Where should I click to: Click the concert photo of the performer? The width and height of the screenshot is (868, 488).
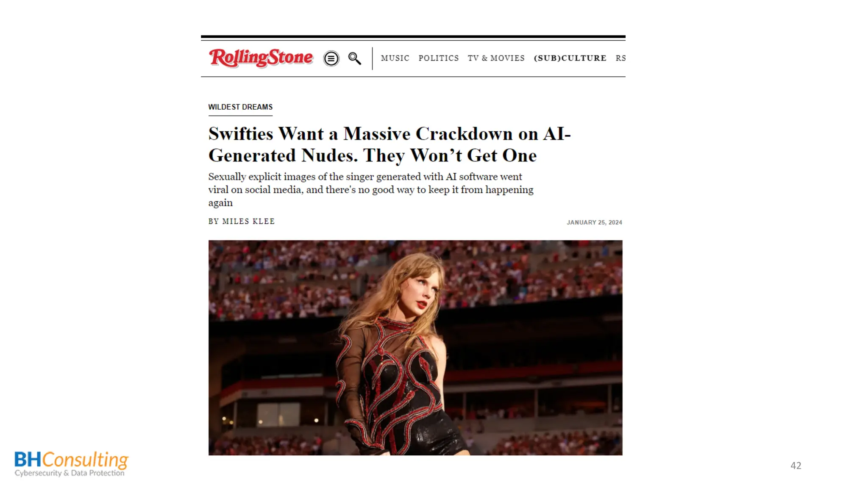tap(415, 348)
